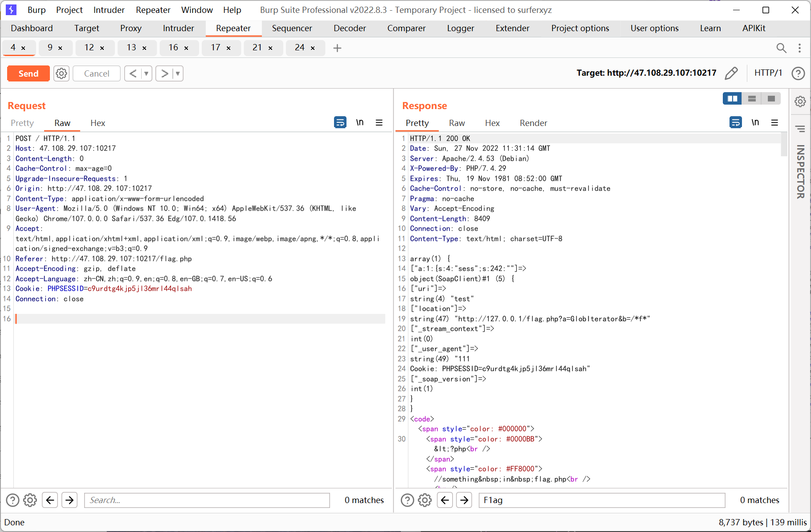Open request send settings gear
This screenshot has height=532, width=811.
click(61, 73)
